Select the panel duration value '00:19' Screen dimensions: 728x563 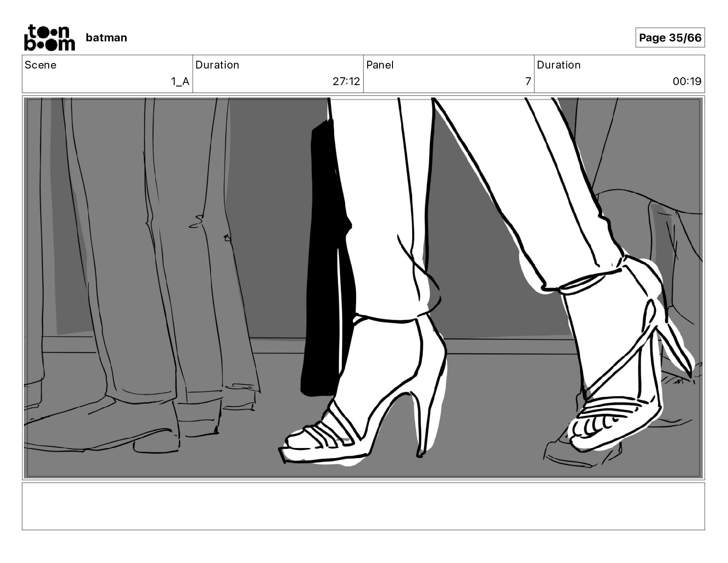pos(687,81)
